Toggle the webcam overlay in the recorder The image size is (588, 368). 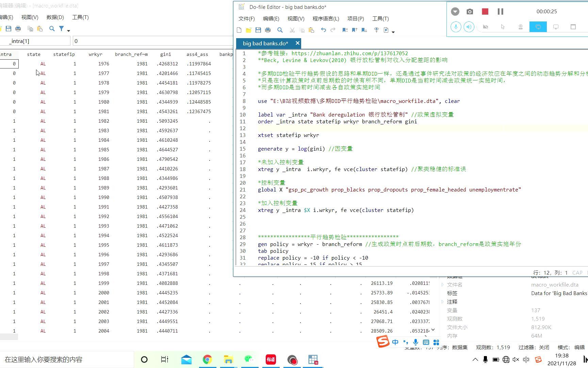point(520,27)
